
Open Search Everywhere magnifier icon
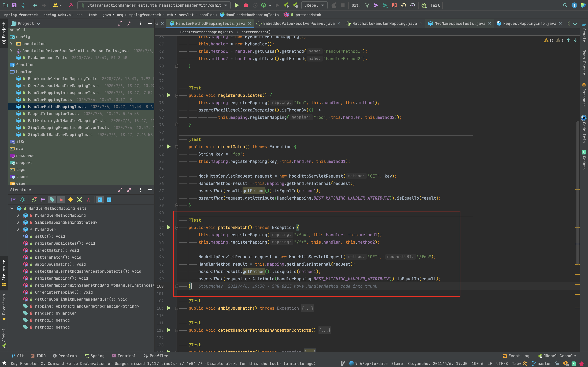(565, 5)
